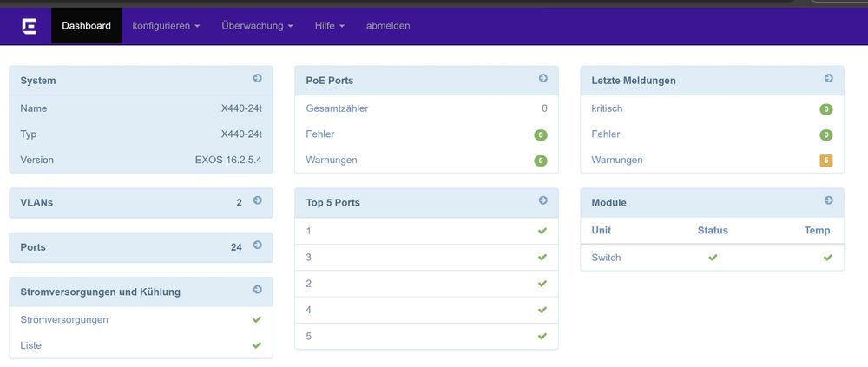Select port 3 in Top 5 Ports
This screenshot has width=868, height=367.
click(x=426, y=258)
